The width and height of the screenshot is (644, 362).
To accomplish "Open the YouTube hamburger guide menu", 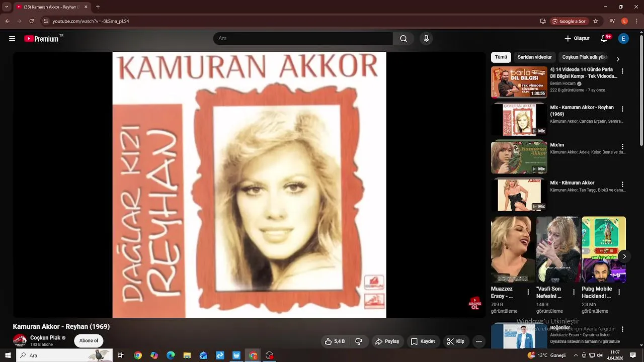I will point(12,39).
